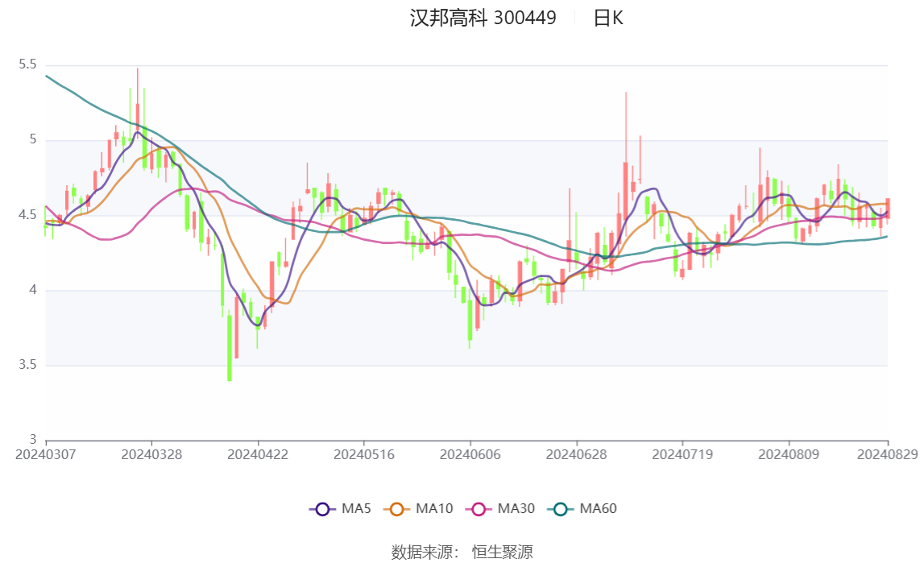Click x-axis date label 20240422
The width and height of the screenshot is (924, 563).
coord(258,454)
